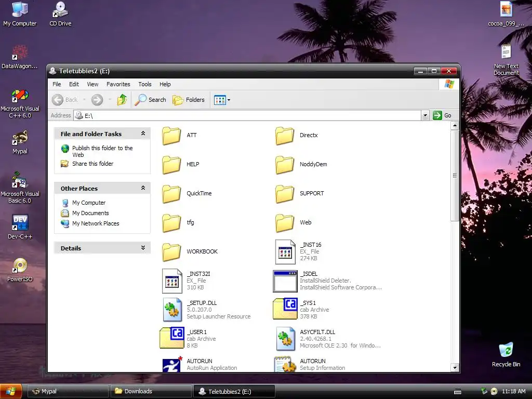Select the Web folder icon
The image size is (532, 399).
pos(284,223)
